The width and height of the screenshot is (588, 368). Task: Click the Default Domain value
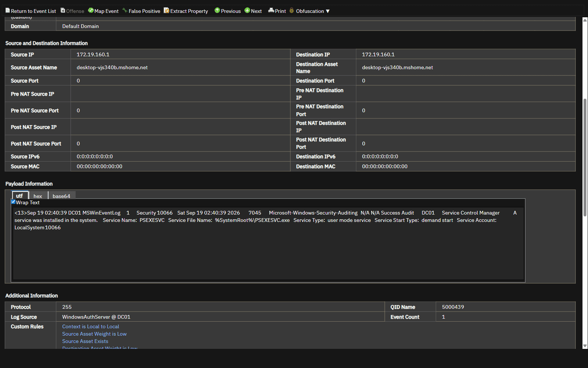pos(80,26)
